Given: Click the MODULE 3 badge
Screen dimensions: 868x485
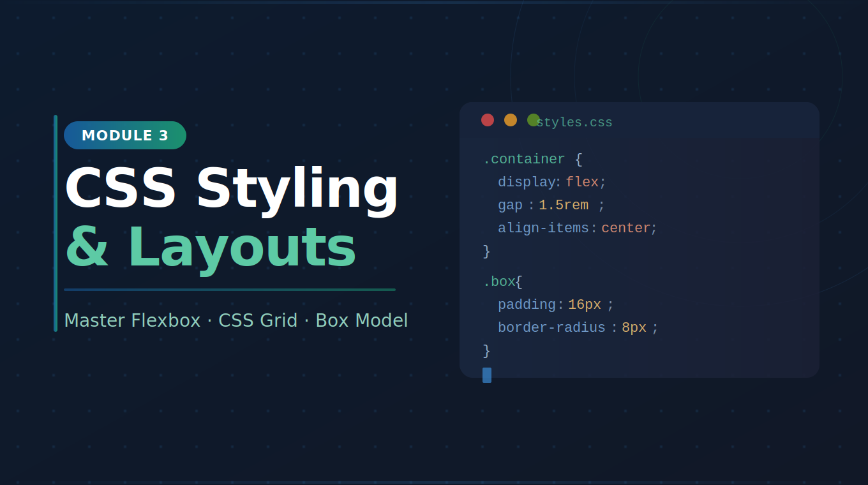Looking at the screenshot, I should coord(124,135).
